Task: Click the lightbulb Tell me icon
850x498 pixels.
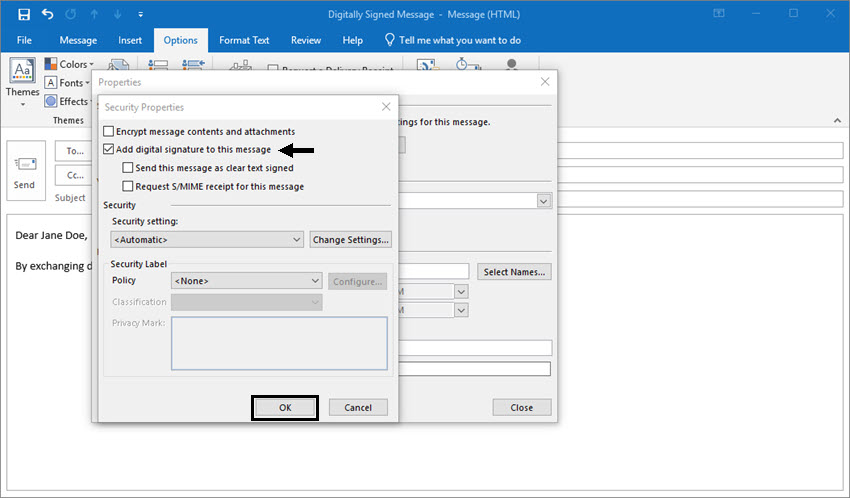Action: coord(389,40)
